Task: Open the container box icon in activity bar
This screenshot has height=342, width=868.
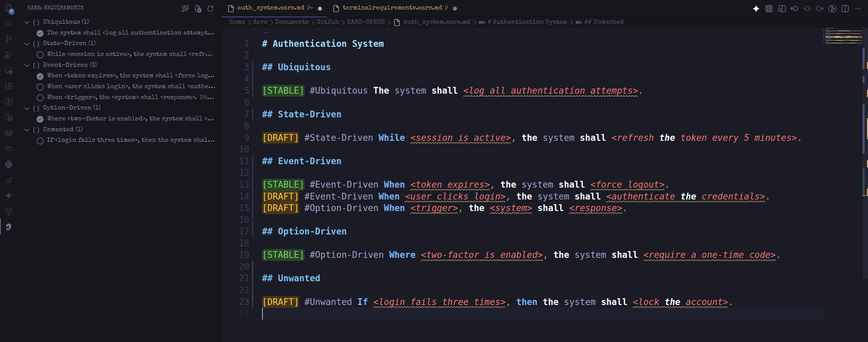Action: pos(9,133)
